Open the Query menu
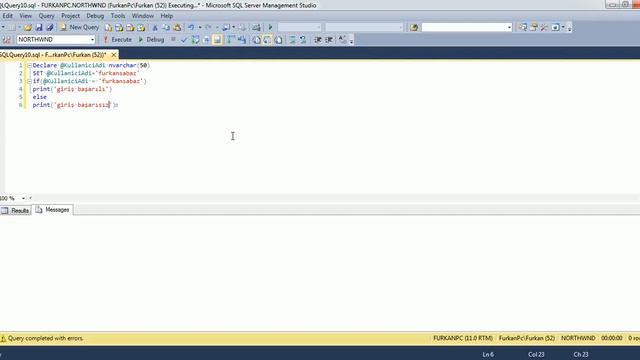640x360 pixels. (47, 16)
